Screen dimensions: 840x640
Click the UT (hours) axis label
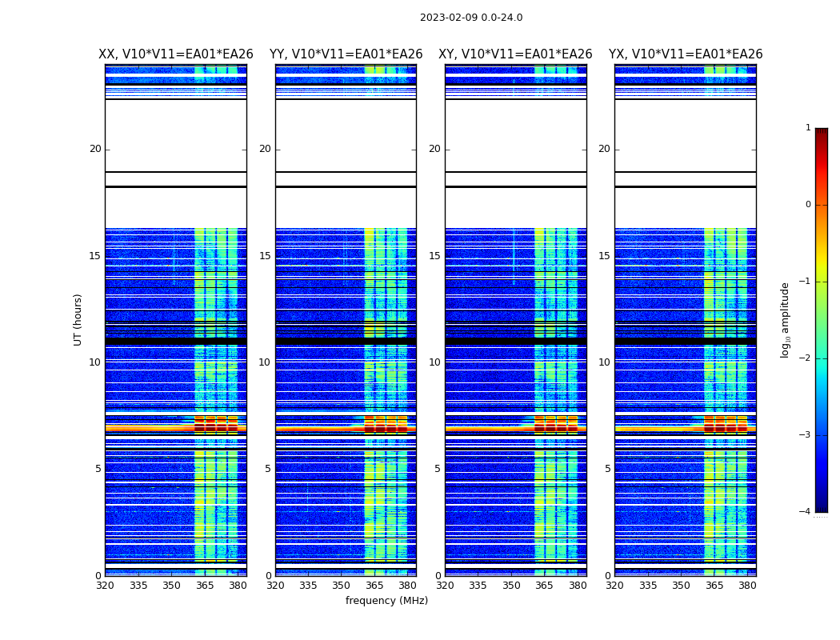click(x=78, y=319)
